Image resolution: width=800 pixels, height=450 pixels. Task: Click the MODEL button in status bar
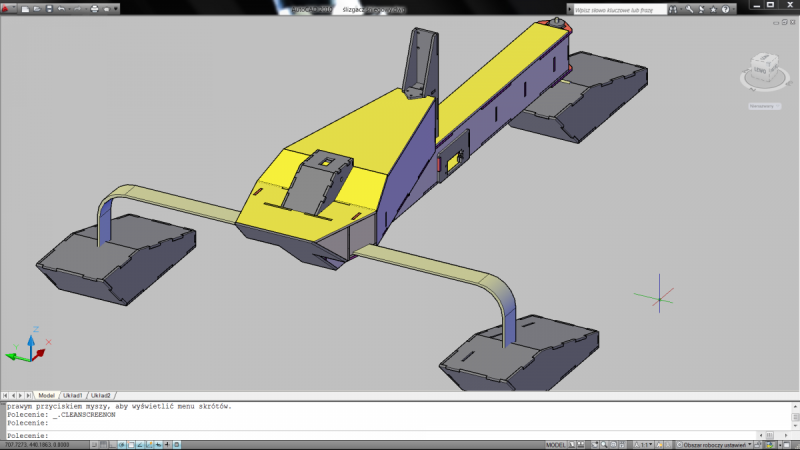(x=555, y=444)
